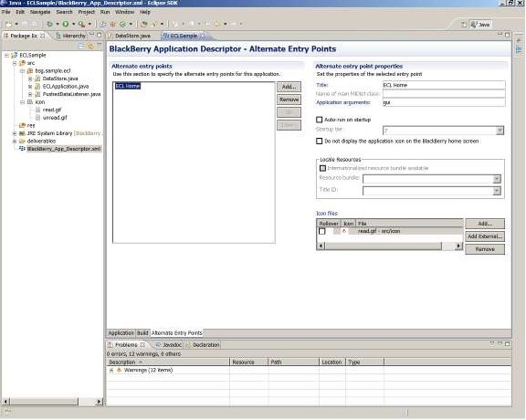
Task: Click the Application arguments field
Action: (444, 102)
